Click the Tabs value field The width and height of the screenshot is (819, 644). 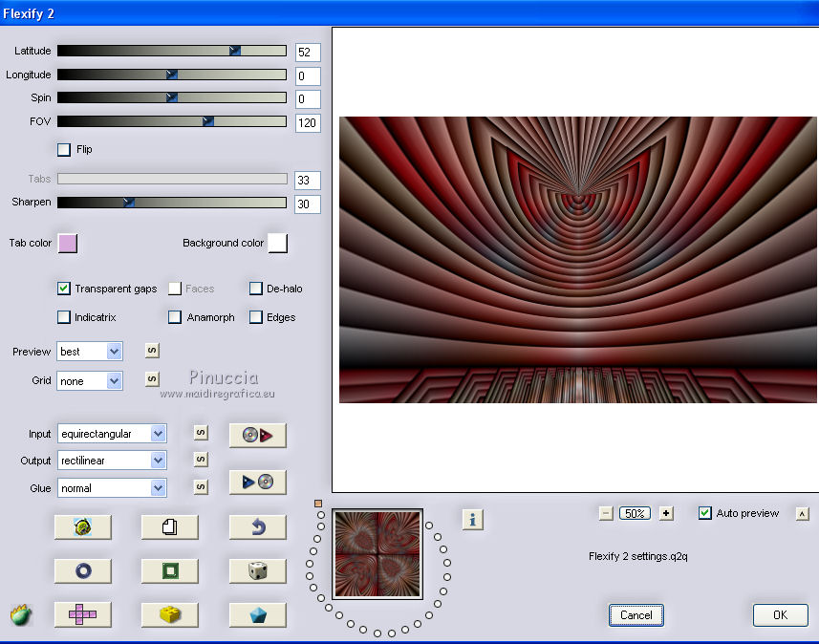click(308, 181)
